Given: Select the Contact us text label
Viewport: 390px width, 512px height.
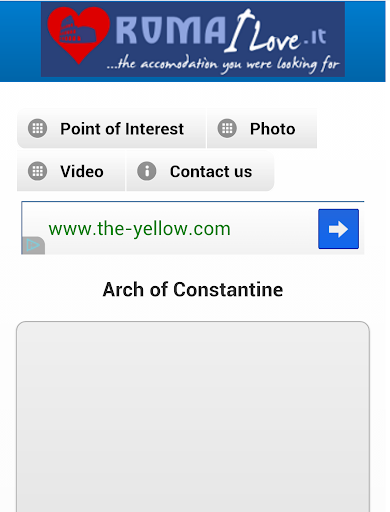Looking at the screenshot, I should 211,171.
